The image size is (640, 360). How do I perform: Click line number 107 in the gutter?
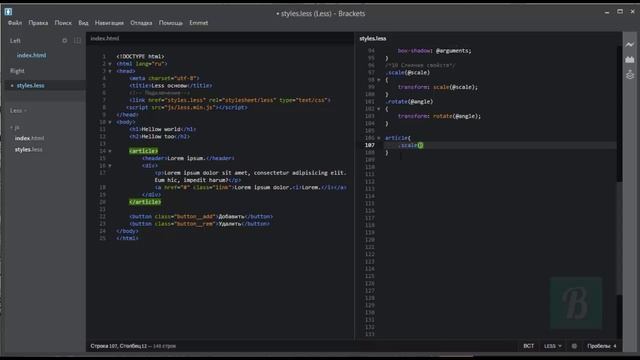click(370, 145)
